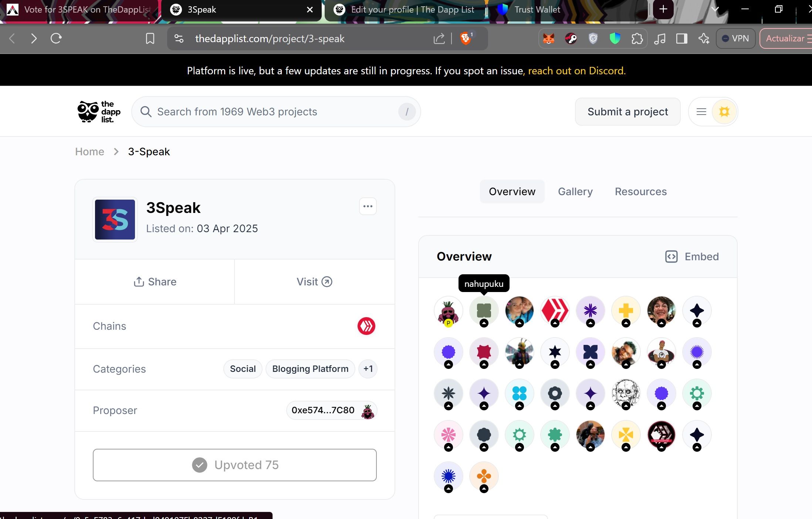Screen dimensions: 812x519
Task: Open the extensions puzzle icon
Action: click(637, 38)
